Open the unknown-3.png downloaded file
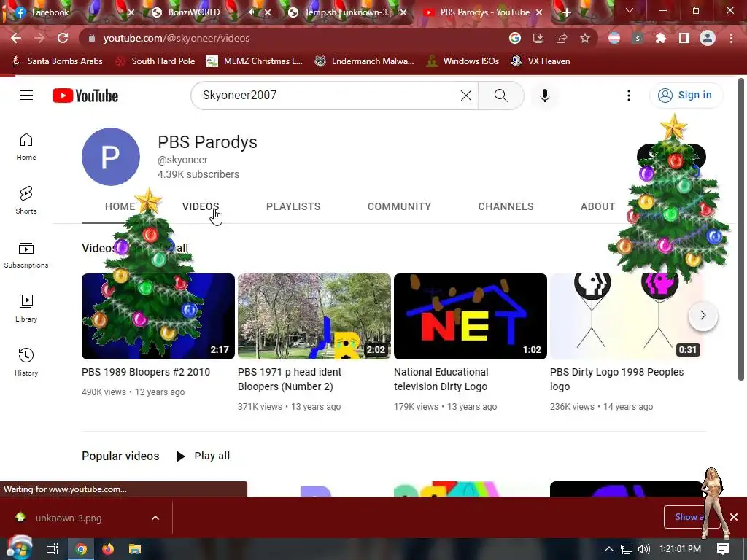 click(68, 518)
